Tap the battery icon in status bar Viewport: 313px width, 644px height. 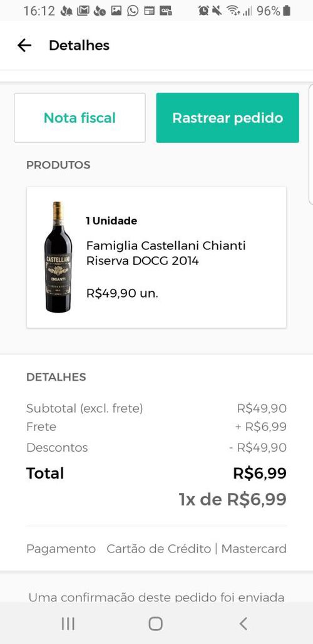[x=286, y=11]
